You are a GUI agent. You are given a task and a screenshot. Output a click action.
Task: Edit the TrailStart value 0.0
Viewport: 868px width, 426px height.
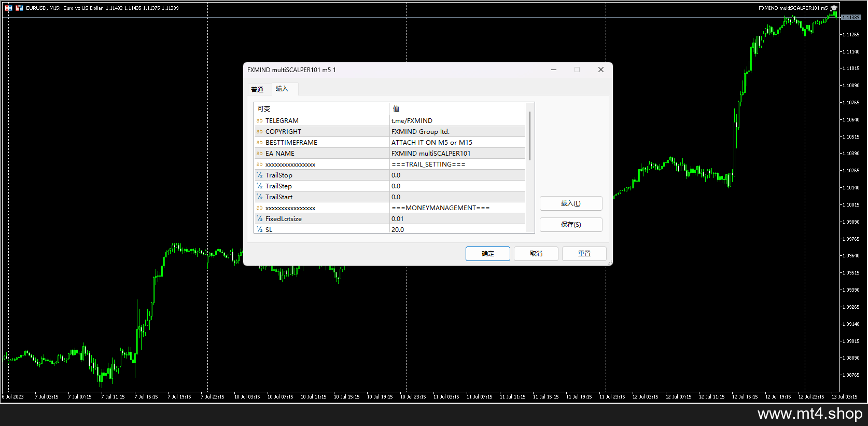457,197
